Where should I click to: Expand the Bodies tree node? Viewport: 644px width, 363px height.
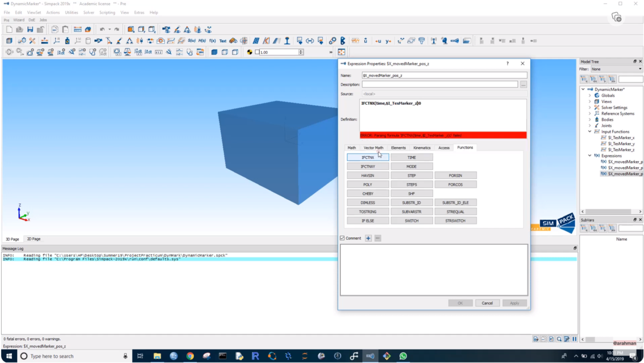pyautogui.click(x=590, y=120)
